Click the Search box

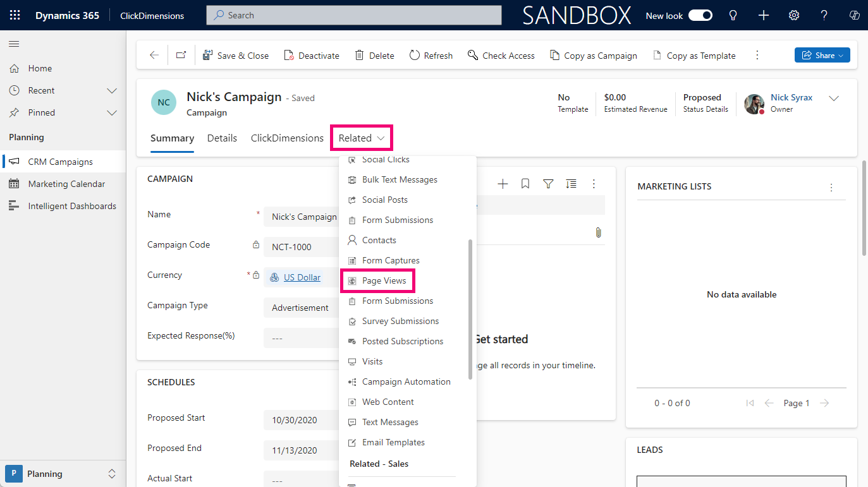(x=354, y=15)
